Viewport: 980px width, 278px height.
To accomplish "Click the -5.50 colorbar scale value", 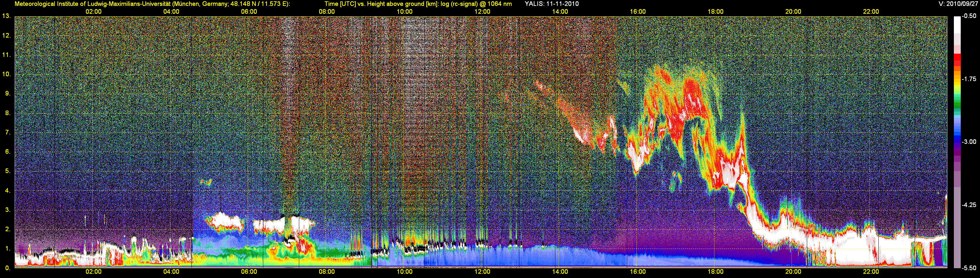I will pyautogui.click(x=969, y=268).
